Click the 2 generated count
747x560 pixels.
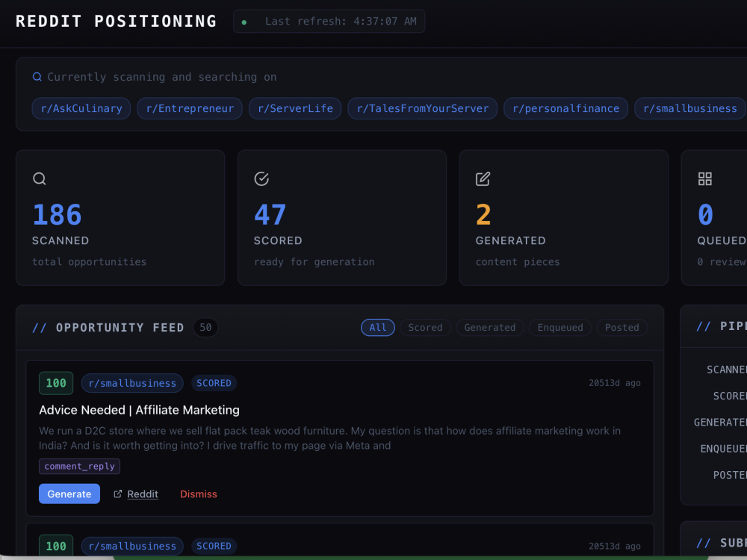coord(483,215)
